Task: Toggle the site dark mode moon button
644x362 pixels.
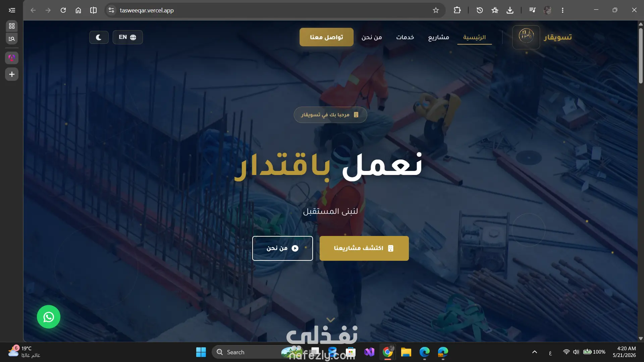Action: coord(99,37)
